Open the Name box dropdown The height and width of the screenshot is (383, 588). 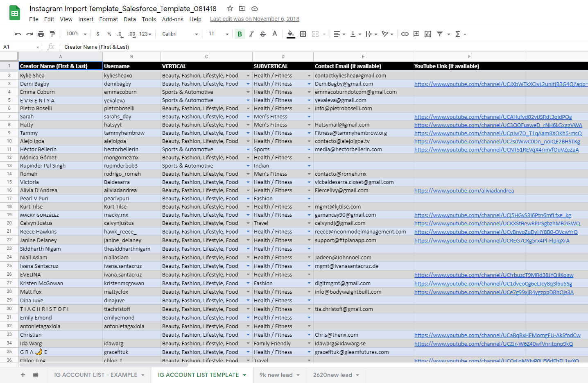pos(38,47)
